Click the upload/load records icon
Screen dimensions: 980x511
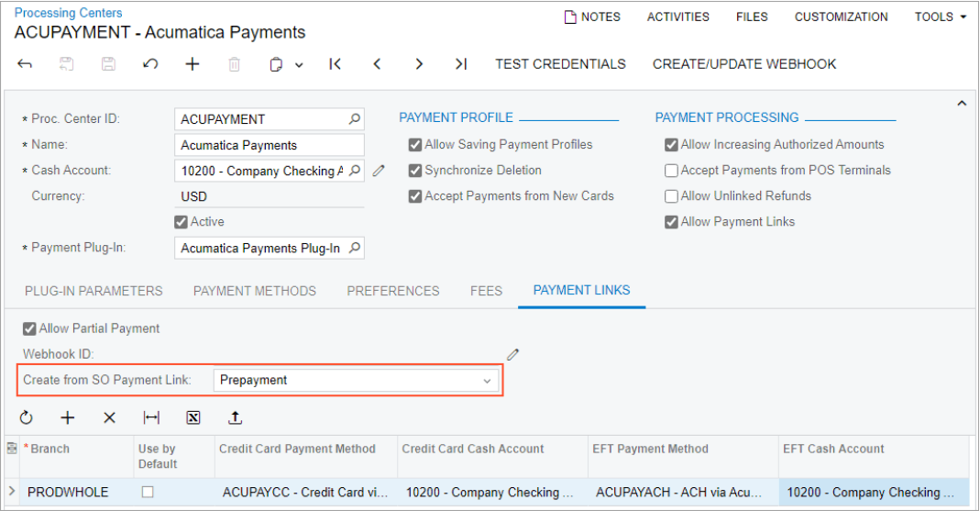click(235, 417)
